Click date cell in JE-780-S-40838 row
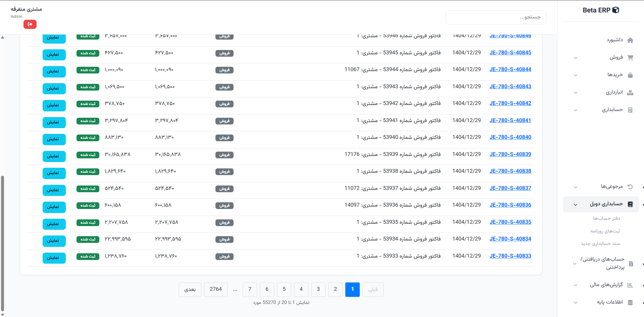 coord(466,171)
